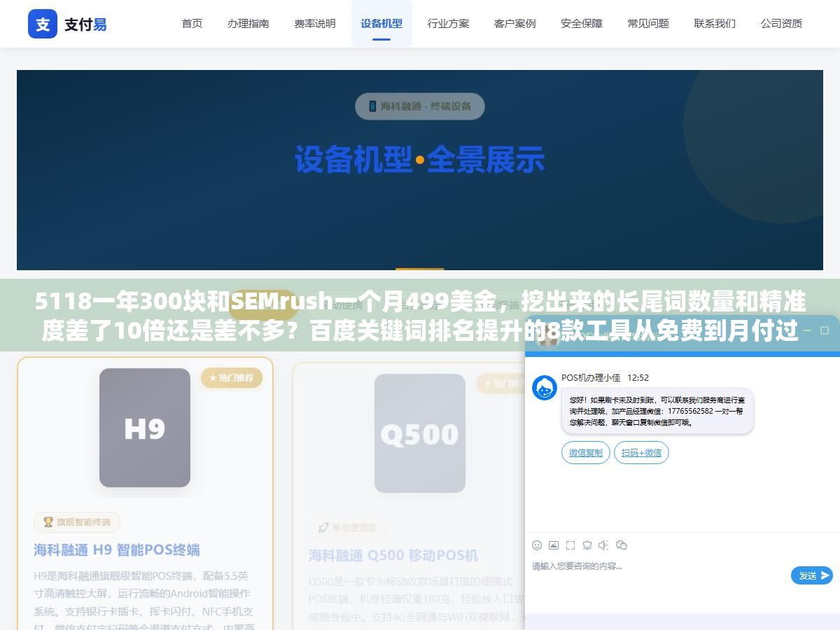Open 联系我们 navigation item
Viewport: 840px width, 630px height.
tap(715, 24)
